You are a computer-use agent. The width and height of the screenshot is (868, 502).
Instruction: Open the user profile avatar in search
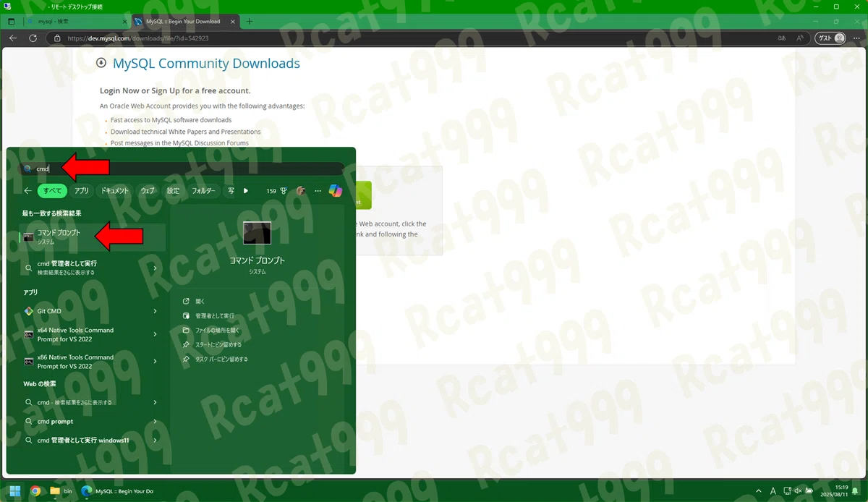(x=301, y=191)
